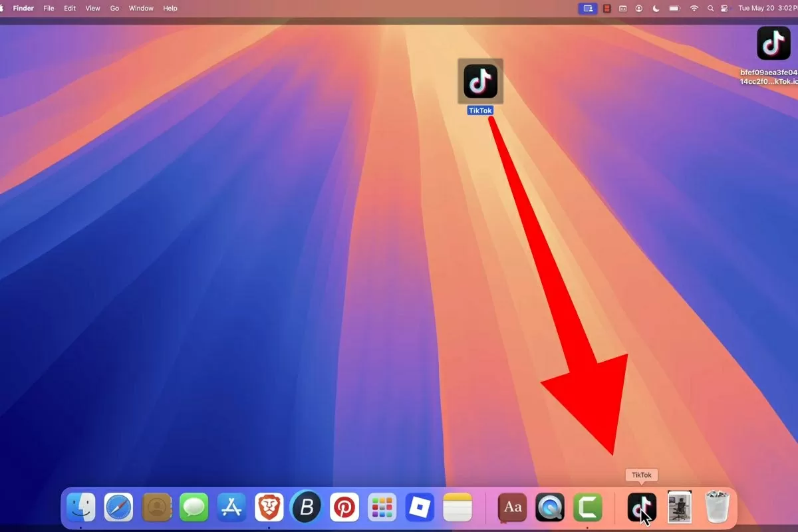
Task: Open the Camtasia app in Dock
Action: tap(588, 507)
